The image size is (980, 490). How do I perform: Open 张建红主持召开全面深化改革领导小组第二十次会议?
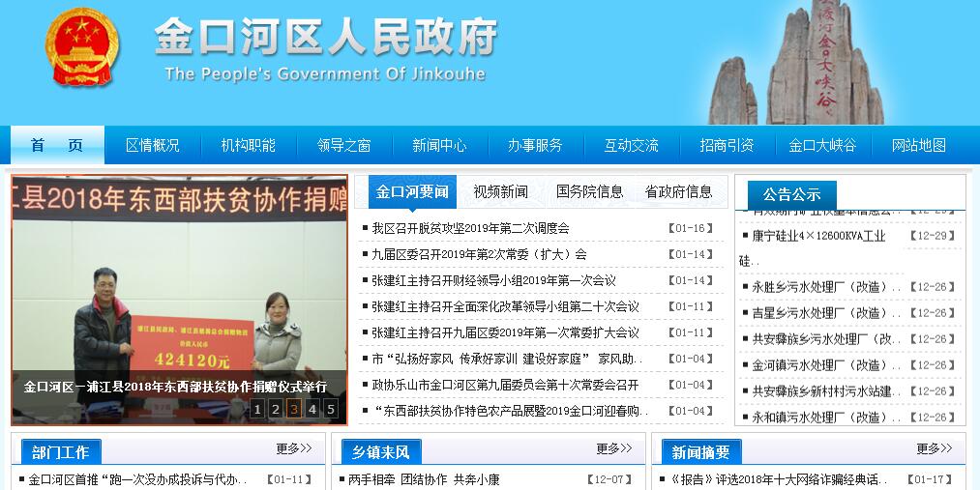coord(505,307)
